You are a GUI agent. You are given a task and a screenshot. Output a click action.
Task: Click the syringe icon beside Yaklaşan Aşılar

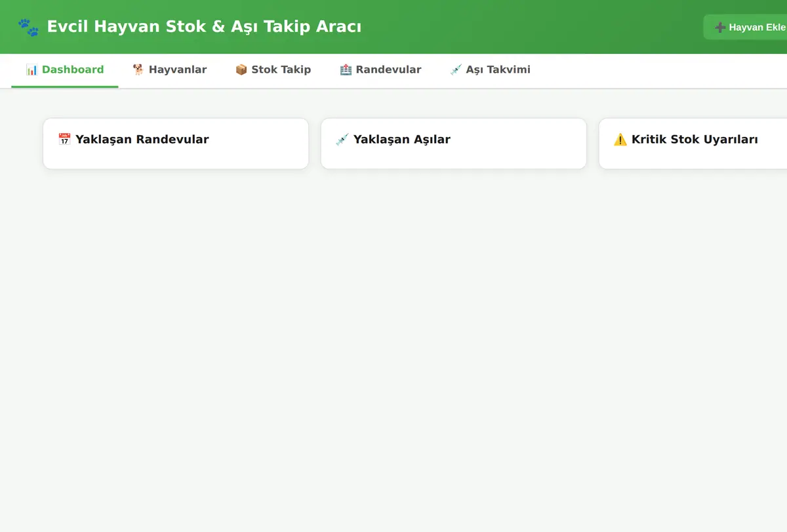342,139
